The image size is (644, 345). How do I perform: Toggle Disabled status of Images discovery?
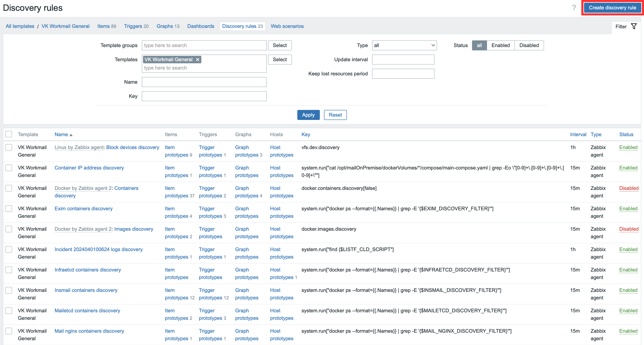tap(629, 229)
